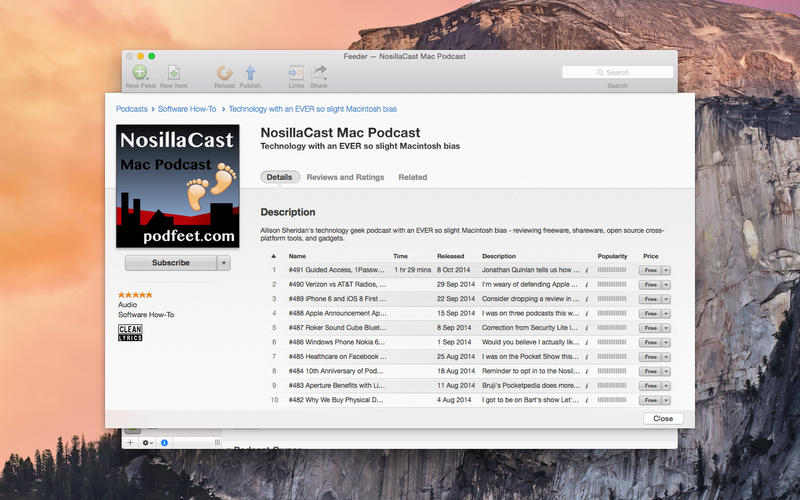800x500 pixels.
Task: Open the Podcasts breadcrumb link
Action: click(x=132, y=109)
